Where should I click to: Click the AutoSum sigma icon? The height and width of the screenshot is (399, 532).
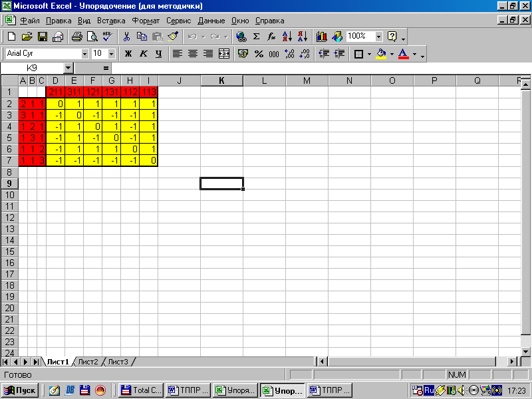click(257, 37)
